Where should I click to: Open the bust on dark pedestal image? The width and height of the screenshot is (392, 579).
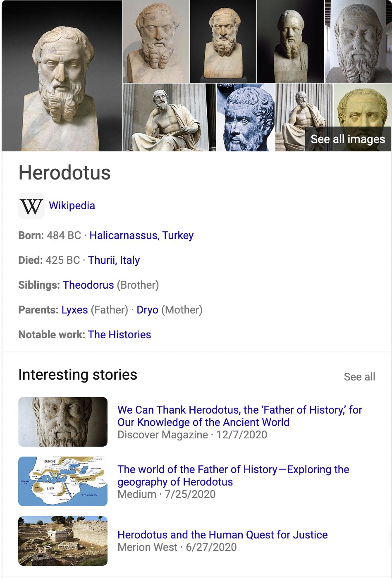click(x=223, y=41)
